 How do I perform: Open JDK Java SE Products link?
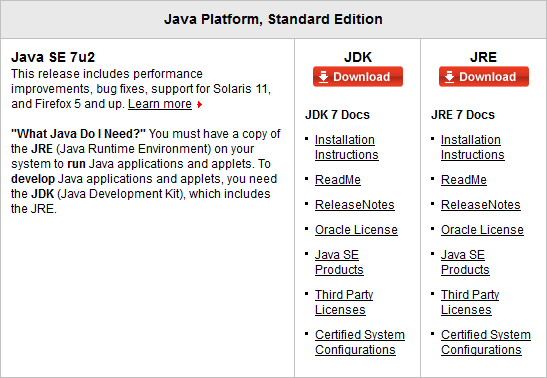(339, 262)
